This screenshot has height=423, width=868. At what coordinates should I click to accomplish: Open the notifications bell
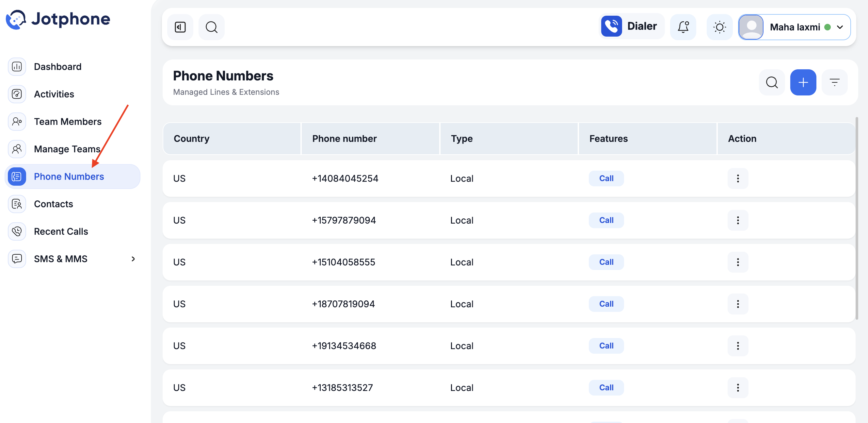[683, 27]
